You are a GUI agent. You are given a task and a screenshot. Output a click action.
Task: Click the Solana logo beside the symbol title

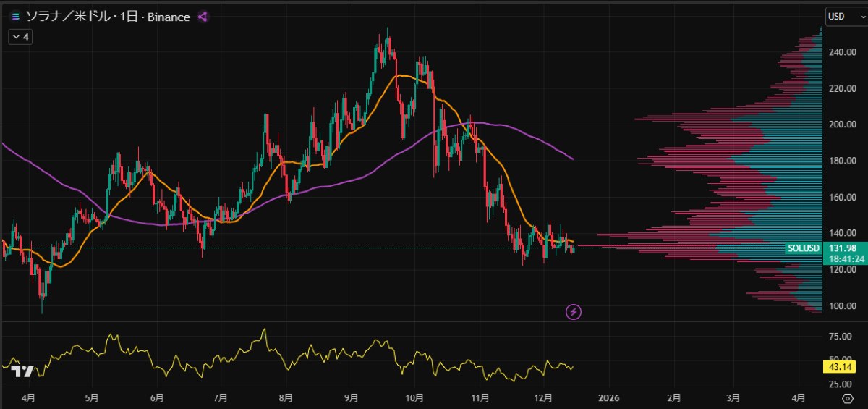point(15,16)
